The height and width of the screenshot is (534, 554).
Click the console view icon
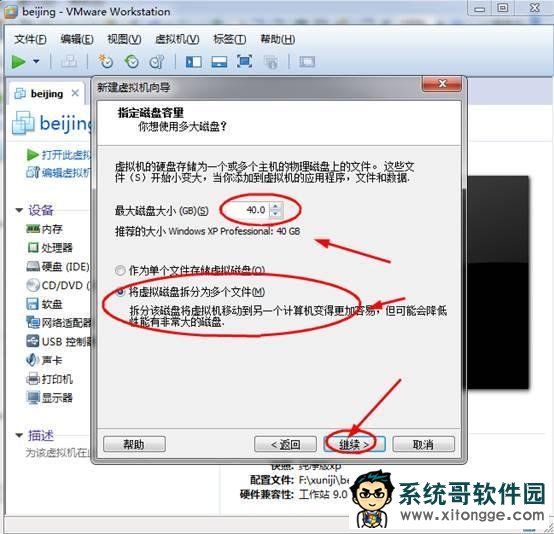(307, 62)
